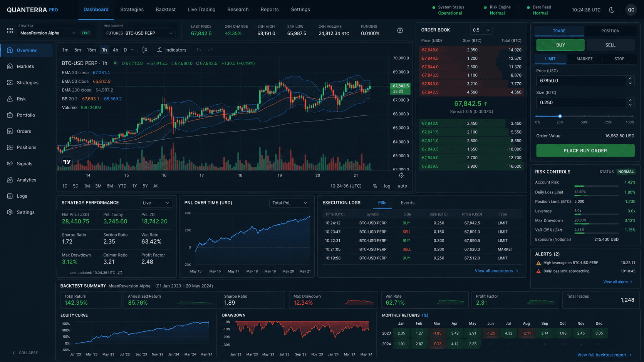644x362 pixels.
Task: Open the chart time zone 10:24:36 (UTC)
Action: (346, 186)
